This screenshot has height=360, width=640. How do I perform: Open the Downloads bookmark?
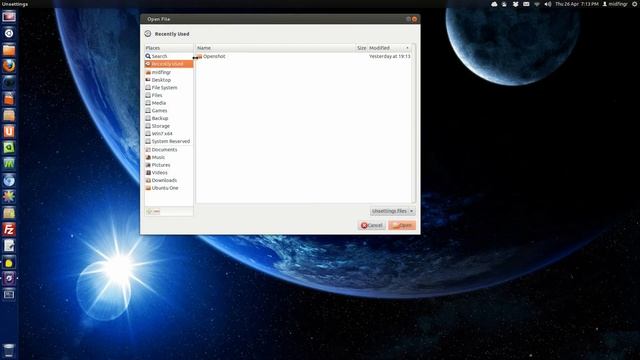[x=169, y=180]
